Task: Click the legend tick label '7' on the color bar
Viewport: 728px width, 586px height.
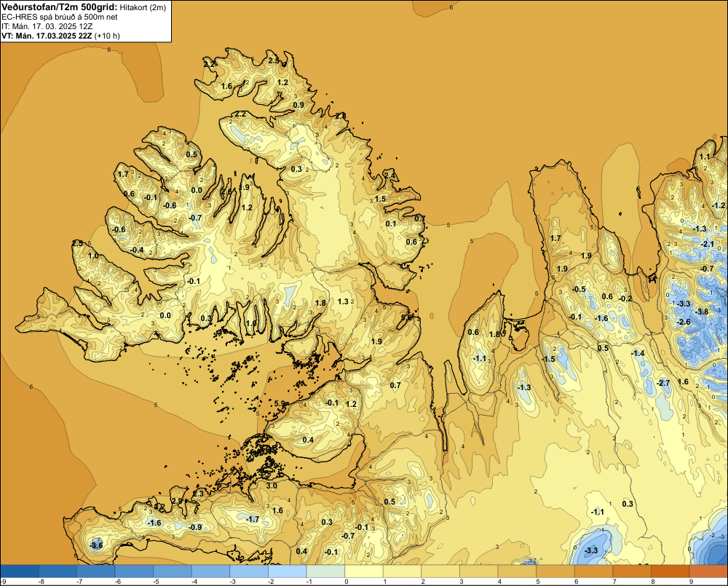Action: tap(614, 582)
